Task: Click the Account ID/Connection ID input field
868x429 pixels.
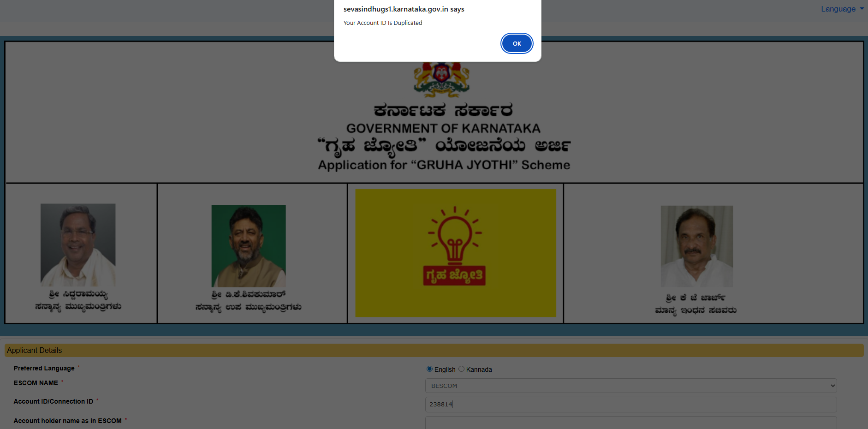Action: click(x=630, y=405)
